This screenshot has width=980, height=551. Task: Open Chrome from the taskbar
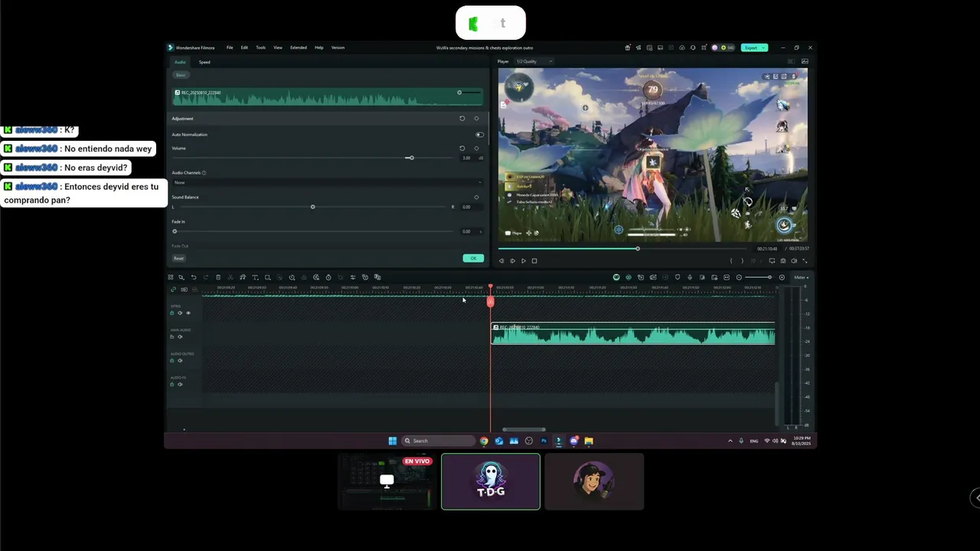click(484, 441)
